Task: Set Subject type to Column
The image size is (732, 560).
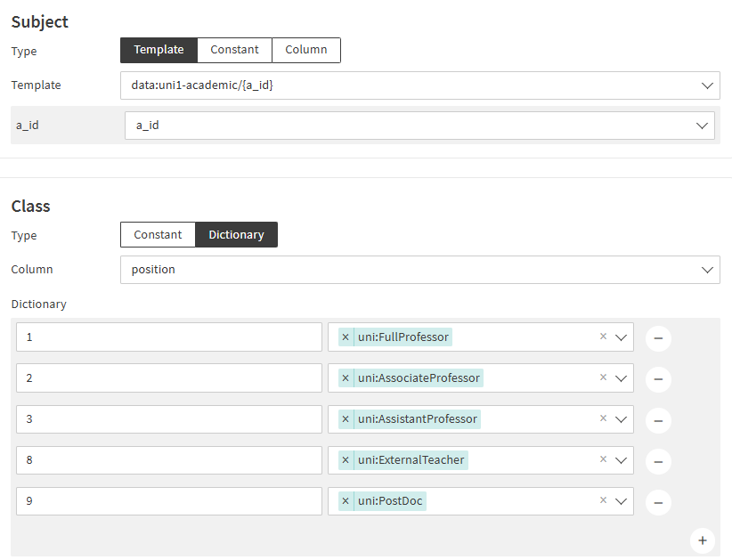Action: pyautogui.click(x=305, y=50)
